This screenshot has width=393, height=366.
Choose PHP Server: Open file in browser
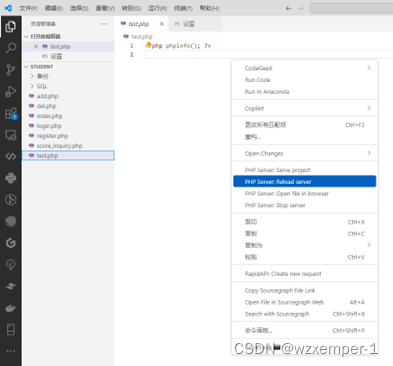pos(305,194)
